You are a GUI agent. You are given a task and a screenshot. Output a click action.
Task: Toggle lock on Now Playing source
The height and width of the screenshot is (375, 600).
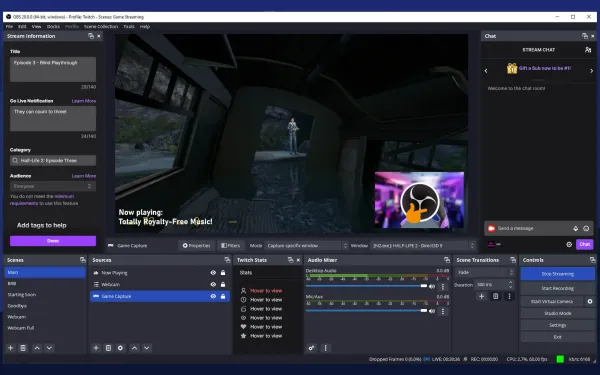(x=223, y=273)
